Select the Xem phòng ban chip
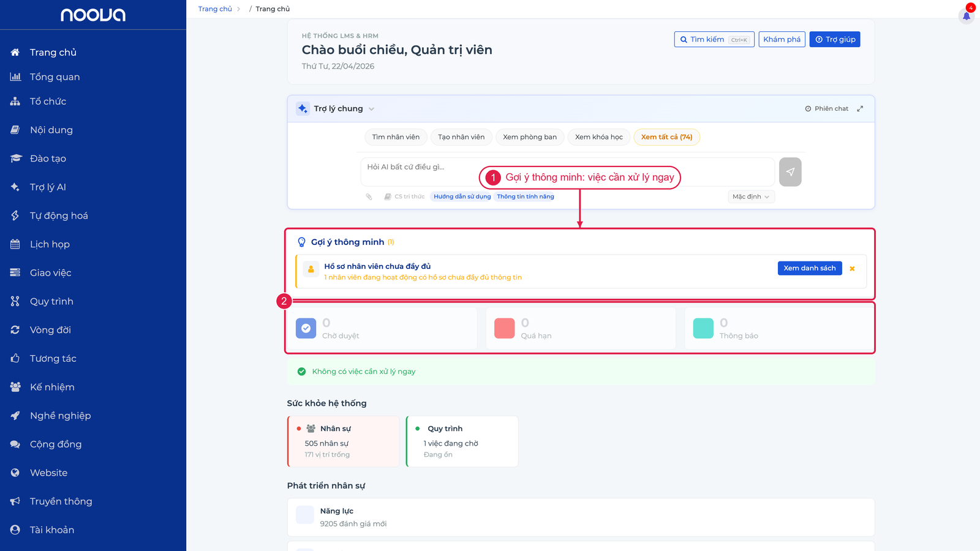Screen dimensions: 980x551 tap(530, 137)
